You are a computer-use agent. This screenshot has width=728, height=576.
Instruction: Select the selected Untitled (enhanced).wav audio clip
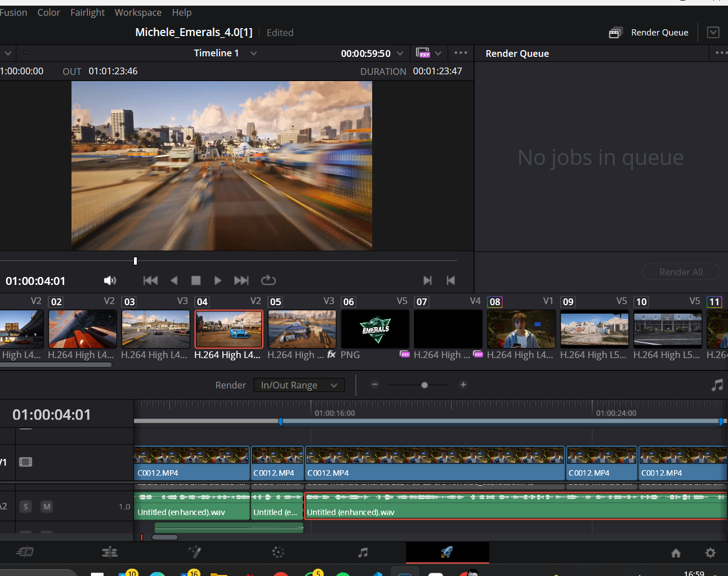[516, 506]
